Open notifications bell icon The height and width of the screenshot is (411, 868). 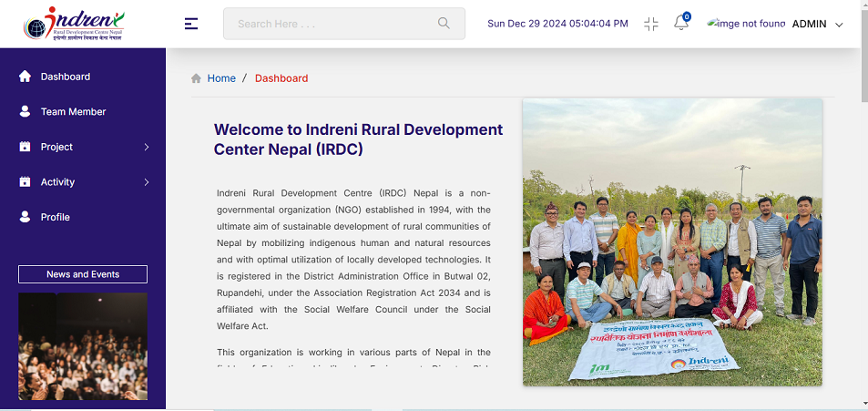pyautogui.click(x=680, y=24)
